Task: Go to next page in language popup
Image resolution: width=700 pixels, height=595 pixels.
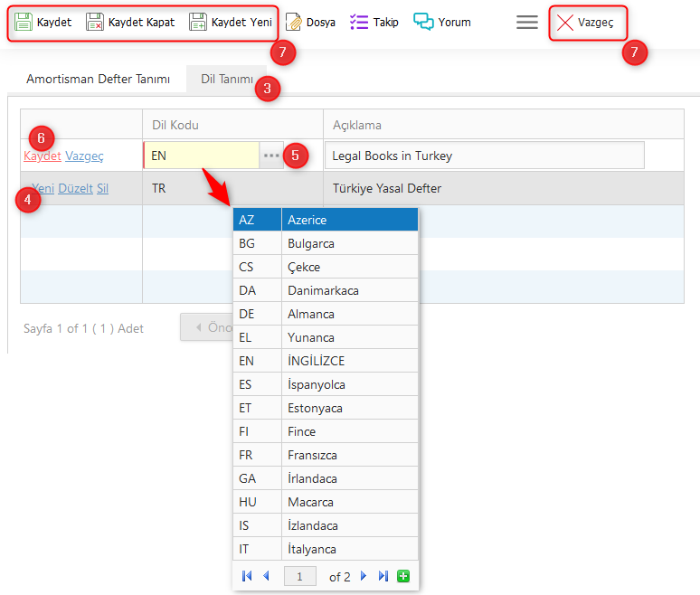Action: coord(364,576)
